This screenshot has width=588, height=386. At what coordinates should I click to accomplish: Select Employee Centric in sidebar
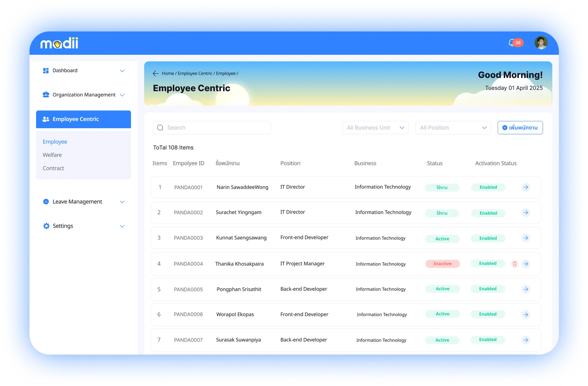click(x=83, y=119)
